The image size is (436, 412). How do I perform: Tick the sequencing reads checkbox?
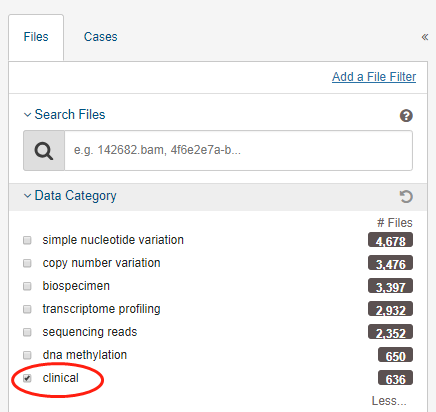[x=27, y=332]
